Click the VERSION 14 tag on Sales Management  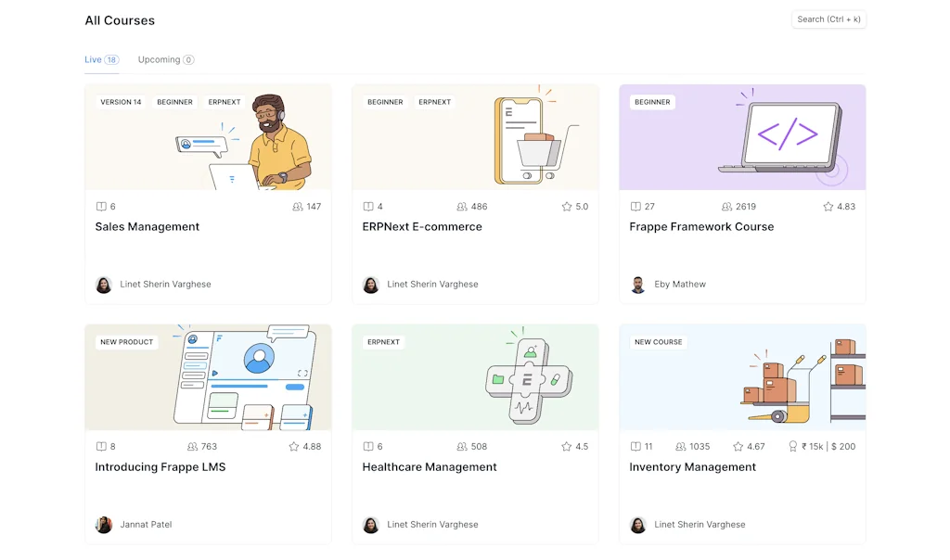point(121,102)
